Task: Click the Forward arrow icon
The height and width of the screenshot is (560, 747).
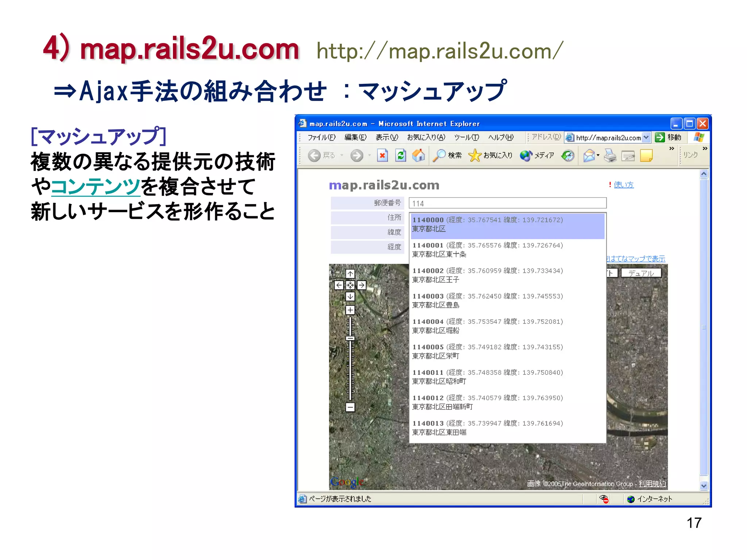Action: [357, 156]
